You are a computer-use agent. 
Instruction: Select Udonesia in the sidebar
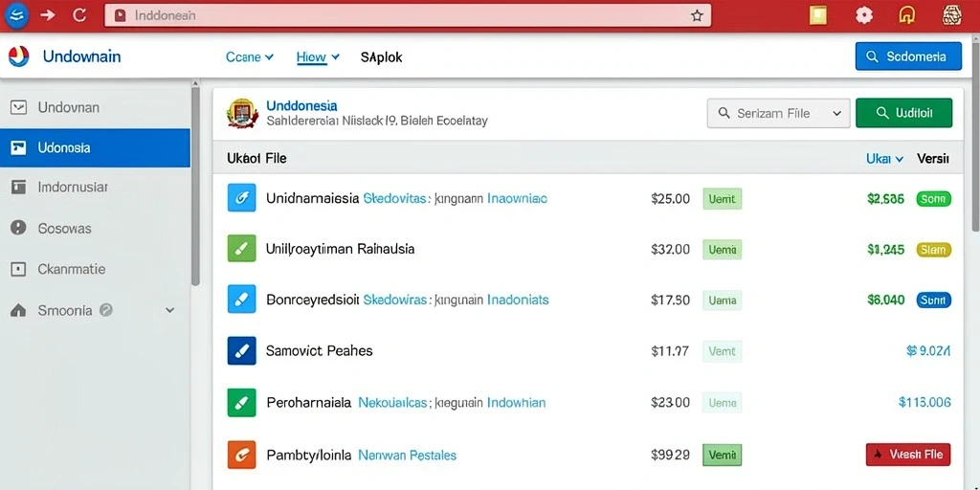(95, 148)
